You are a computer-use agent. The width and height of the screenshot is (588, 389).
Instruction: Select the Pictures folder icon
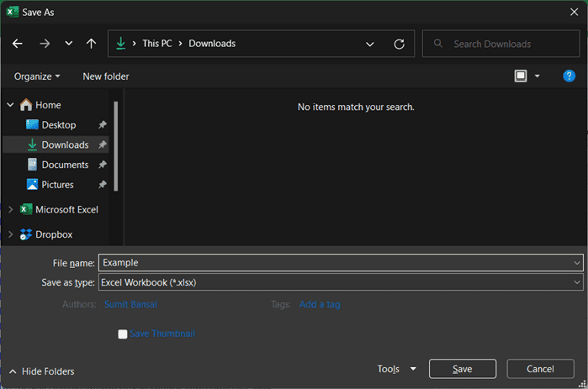click(x=33, y=185)
